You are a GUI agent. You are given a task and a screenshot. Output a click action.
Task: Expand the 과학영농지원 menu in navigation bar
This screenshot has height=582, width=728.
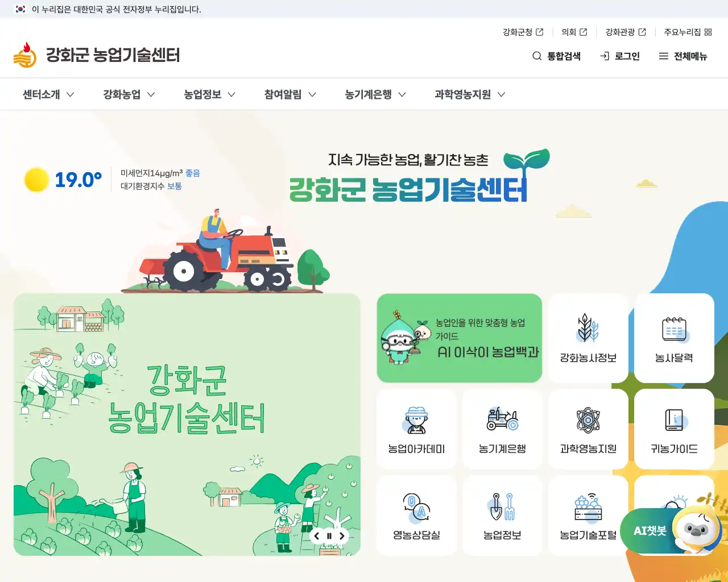pyautogui.click(x=470, y=94)
